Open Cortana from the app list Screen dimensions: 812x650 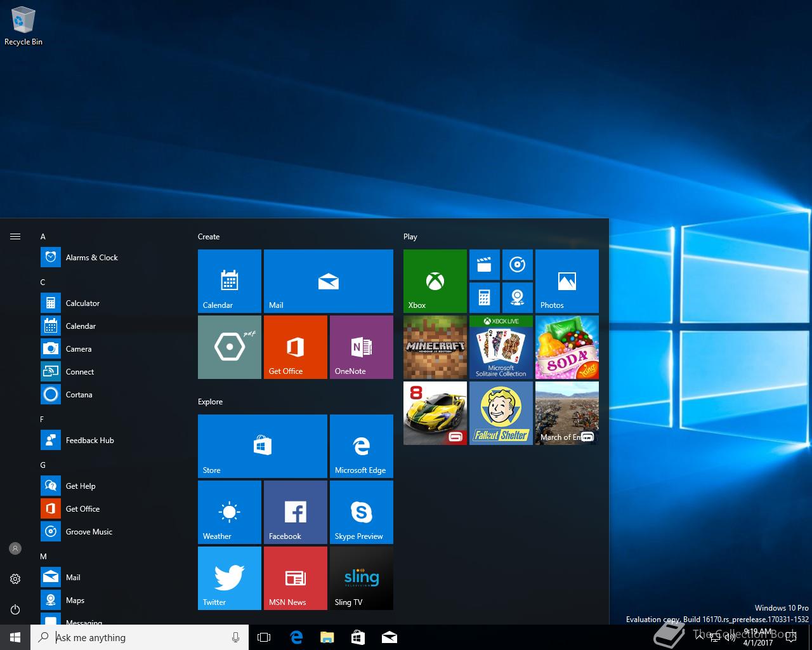112,395
